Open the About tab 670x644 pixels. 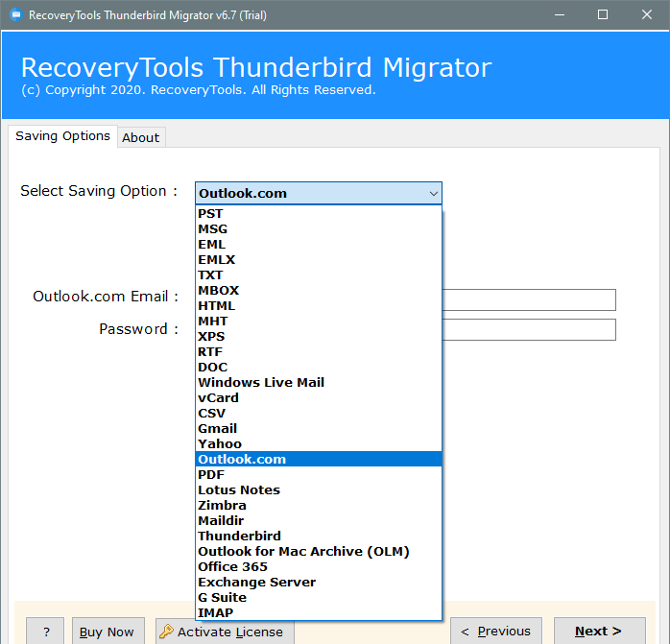click(141, 137)
